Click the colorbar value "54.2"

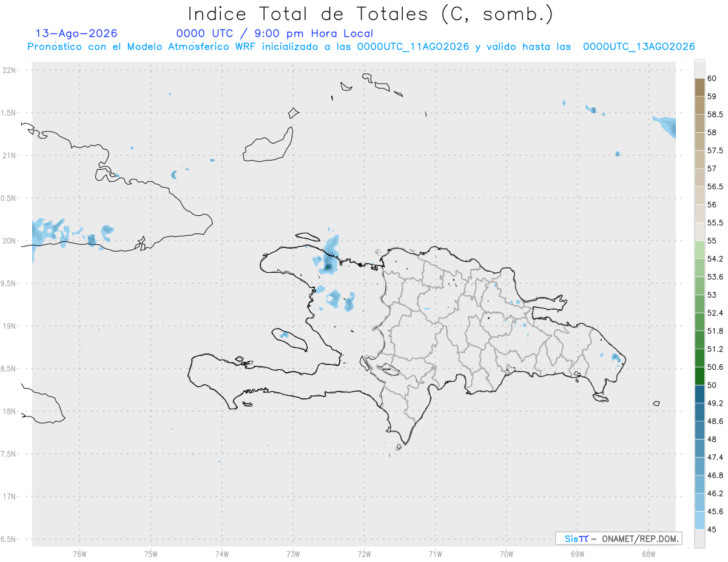(715, 259)
